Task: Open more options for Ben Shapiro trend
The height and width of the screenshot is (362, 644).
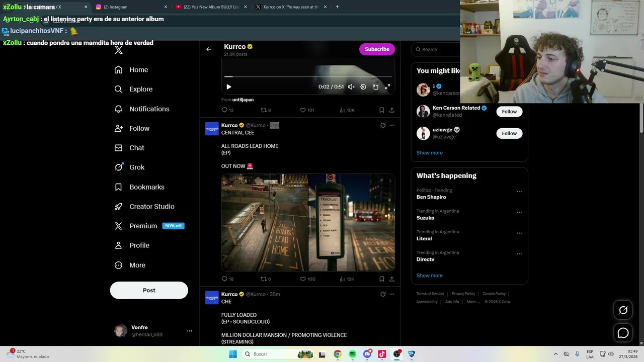Action: 519,192
